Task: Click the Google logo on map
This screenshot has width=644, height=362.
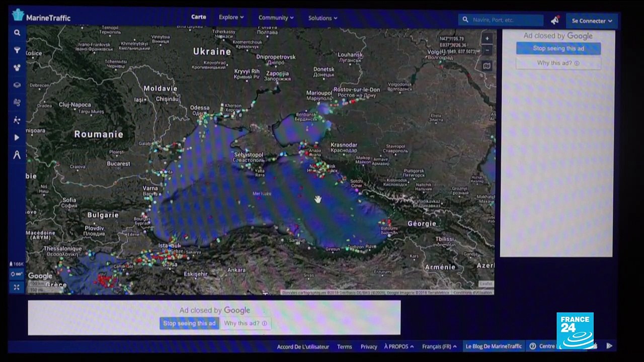Action: [40, 276]
